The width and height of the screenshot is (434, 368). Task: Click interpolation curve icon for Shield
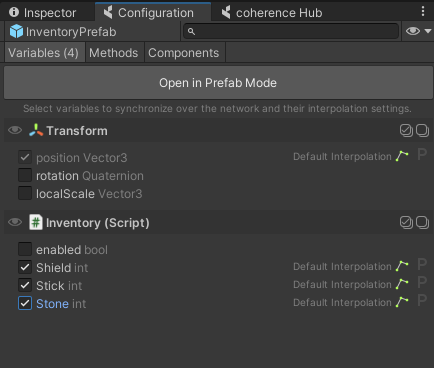point(402,266)
